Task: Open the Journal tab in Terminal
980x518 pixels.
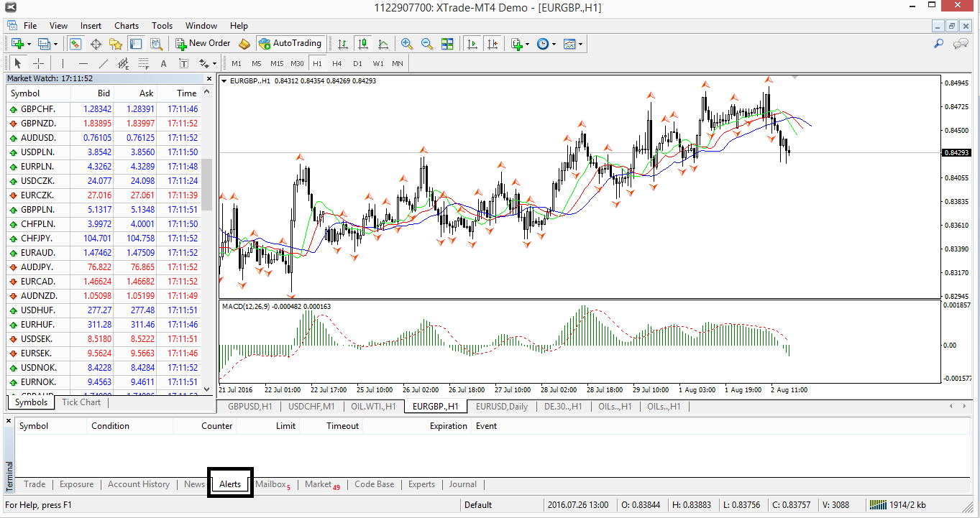Action: coord(462,484)
